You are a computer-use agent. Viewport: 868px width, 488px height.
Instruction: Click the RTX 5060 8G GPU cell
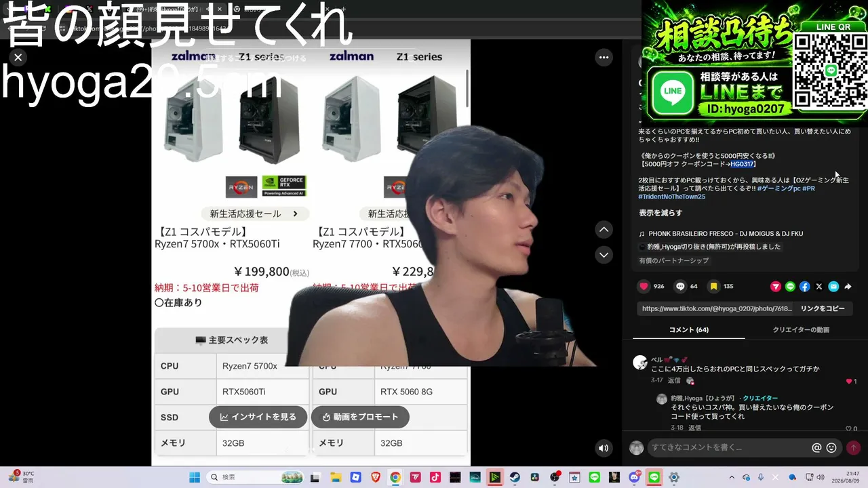(x=420, y=392)
